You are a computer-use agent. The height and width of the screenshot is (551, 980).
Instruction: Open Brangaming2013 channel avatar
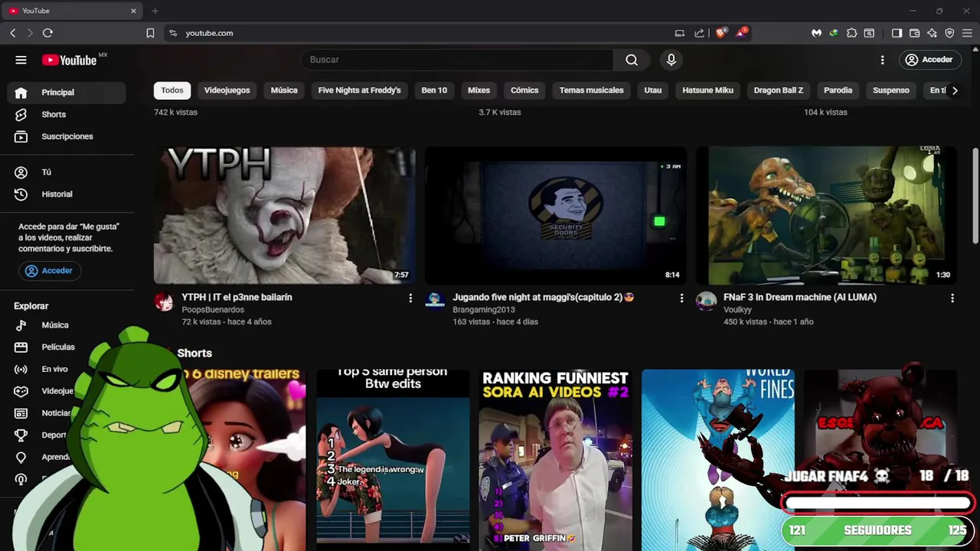pyautogui.click(x=435, y=302)
